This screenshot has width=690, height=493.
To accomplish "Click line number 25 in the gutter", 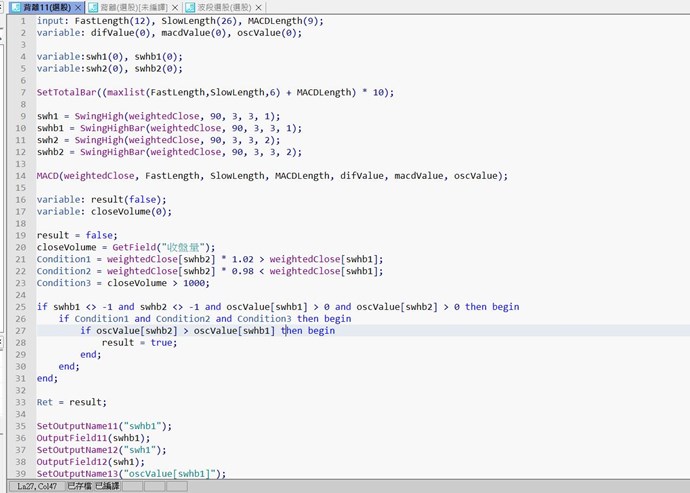I will click(20, 306).
